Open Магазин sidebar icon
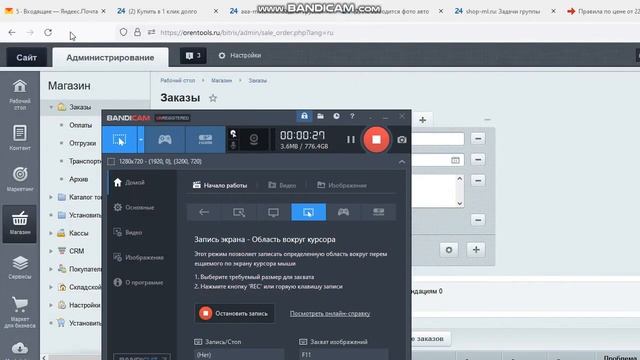 (20, 224)
